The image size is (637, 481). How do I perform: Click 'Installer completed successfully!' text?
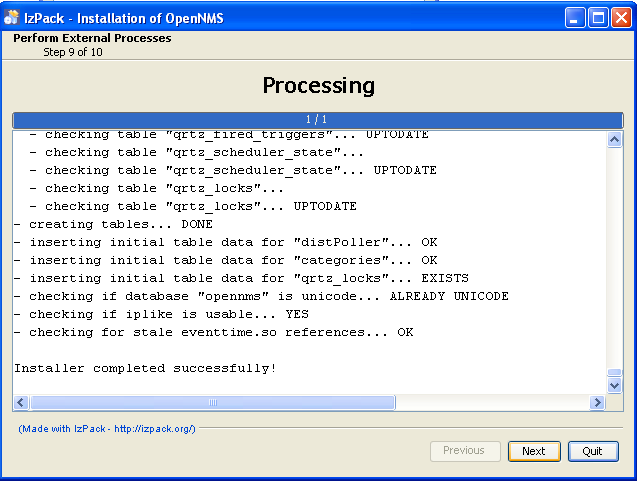click(x=145, y=368)
